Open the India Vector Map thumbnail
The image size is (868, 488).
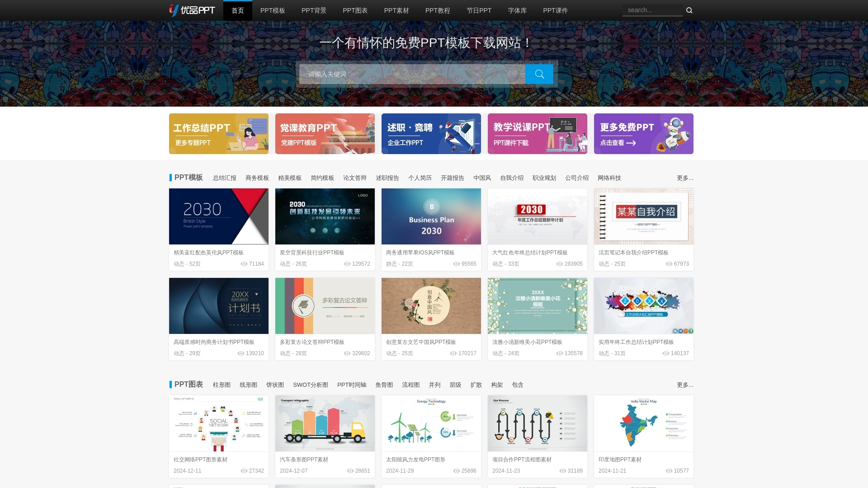click(644, 423)
